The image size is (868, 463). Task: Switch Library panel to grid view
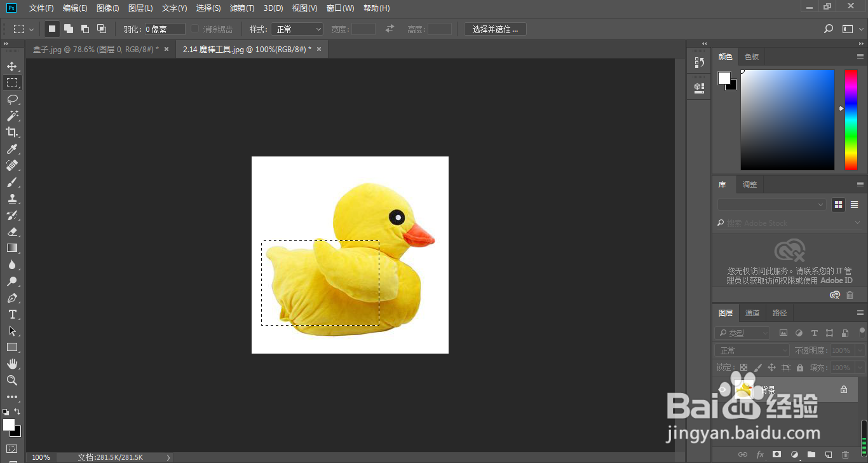839,205
